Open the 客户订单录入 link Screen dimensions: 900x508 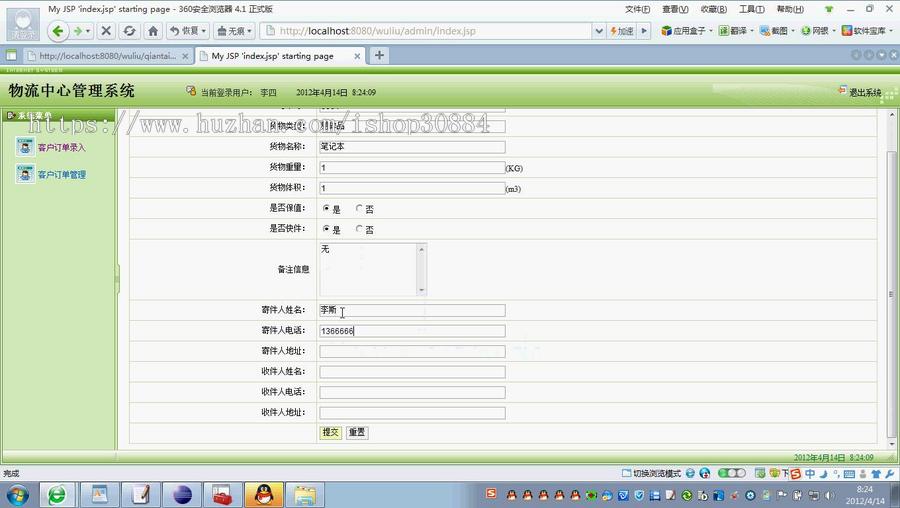(61, 148)
